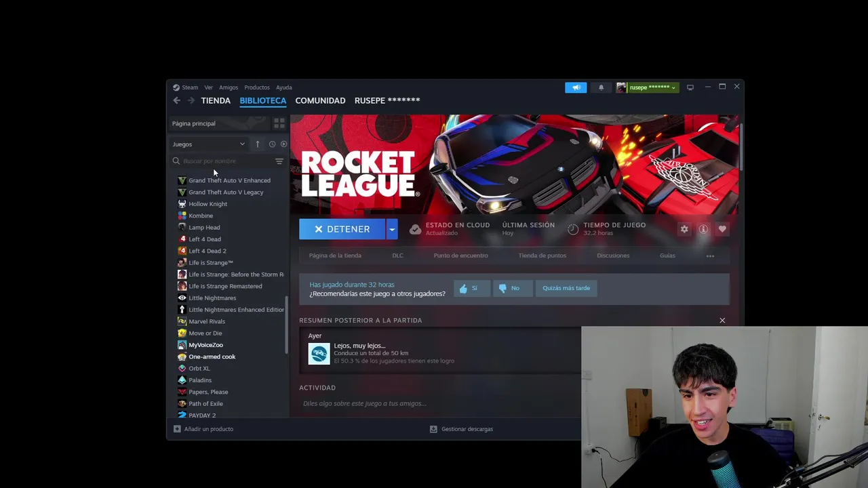868x488 pixels.
Task: Click the sort ascending arrow icon
Action: coord(257,144)
